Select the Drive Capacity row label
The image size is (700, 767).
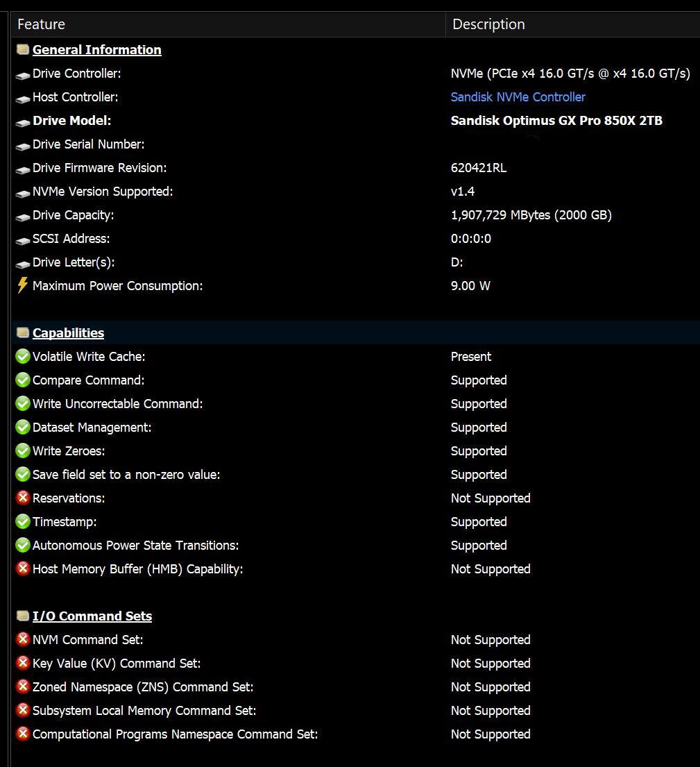coord(74,214)
